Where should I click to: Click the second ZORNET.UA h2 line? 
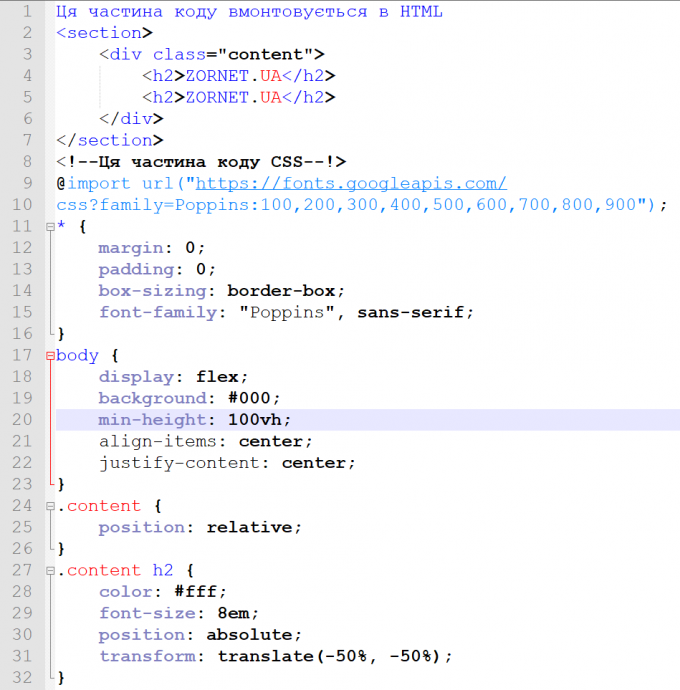click(x=239, y=97)
